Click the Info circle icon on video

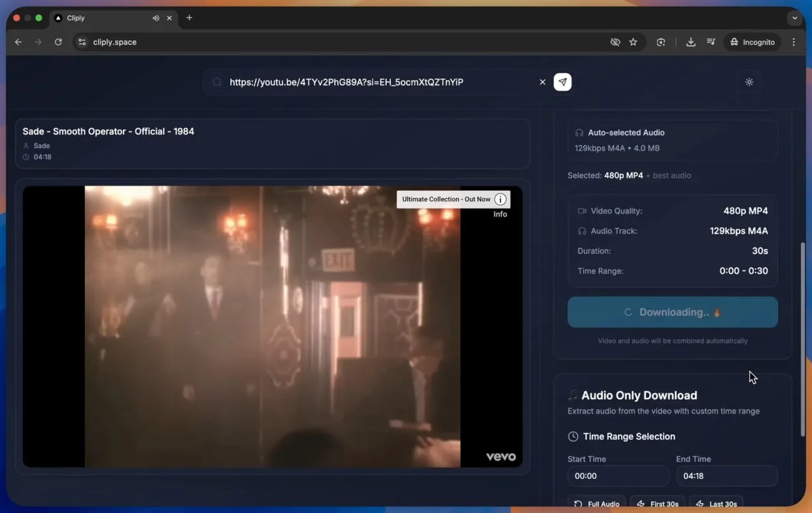coord(501,199)
